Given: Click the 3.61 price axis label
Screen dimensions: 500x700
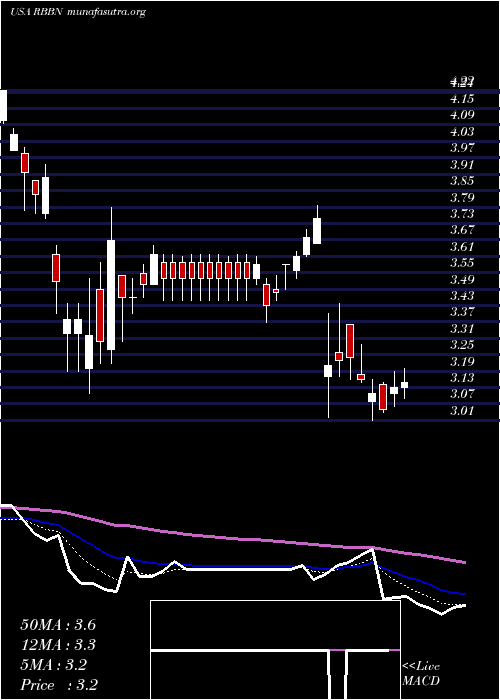Looking at the screenshot, I should pos(462,246).
